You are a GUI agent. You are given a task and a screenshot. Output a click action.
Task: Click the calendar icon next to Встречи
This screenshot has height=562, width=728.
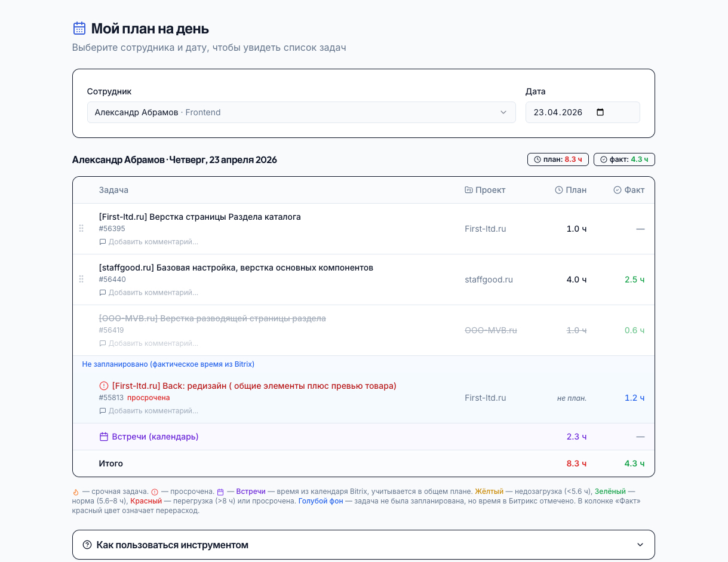[x=104, y=437]
